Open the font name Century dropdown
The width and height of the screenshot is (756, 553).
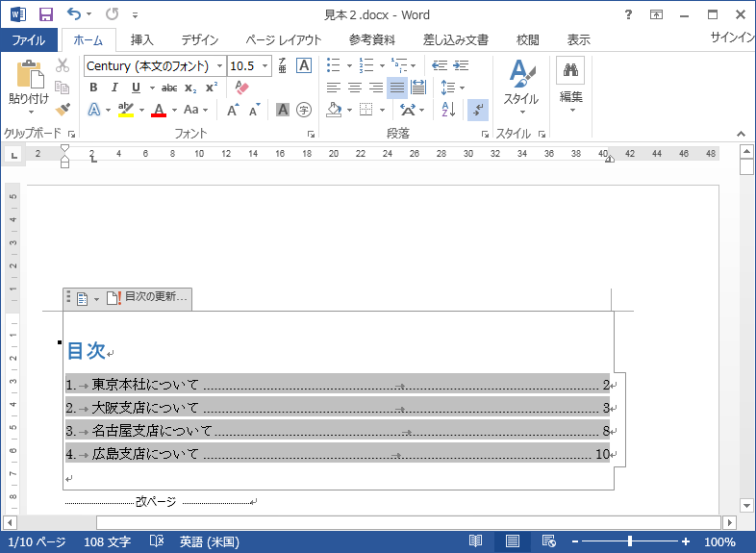[219, 65]
